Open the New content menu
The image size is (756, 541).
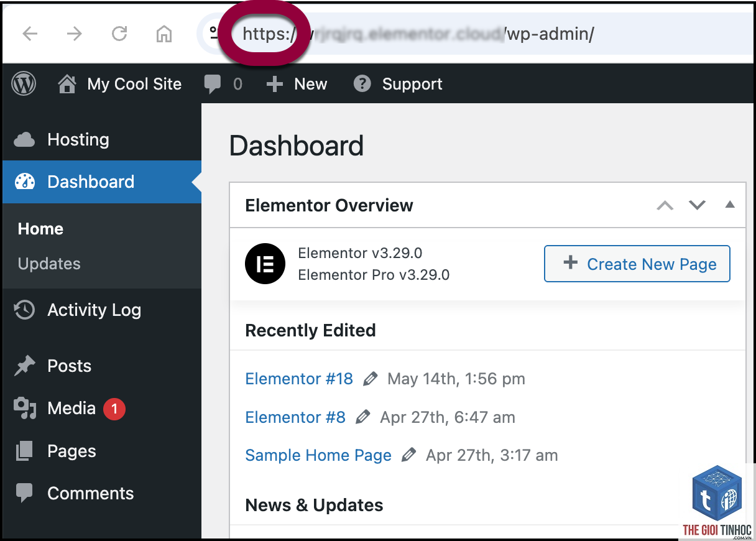click(x=297, y=84)
